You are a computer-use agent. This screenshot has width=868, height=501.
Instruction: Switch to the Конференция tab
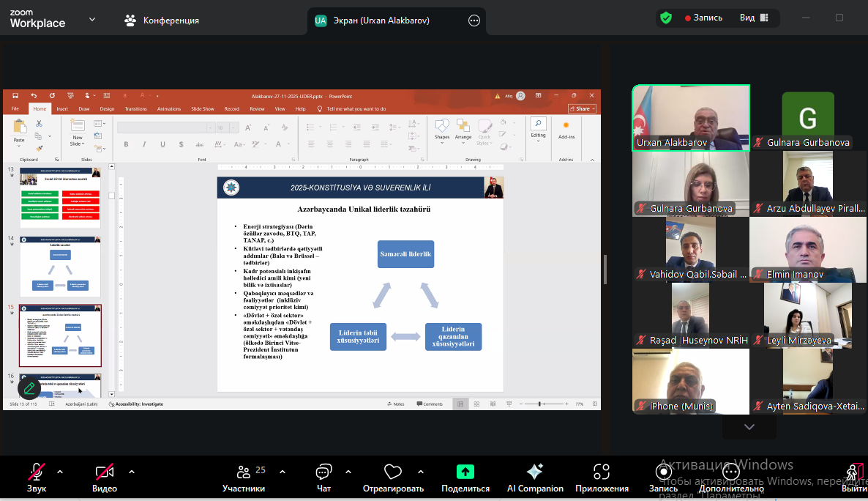coord(161,21)
